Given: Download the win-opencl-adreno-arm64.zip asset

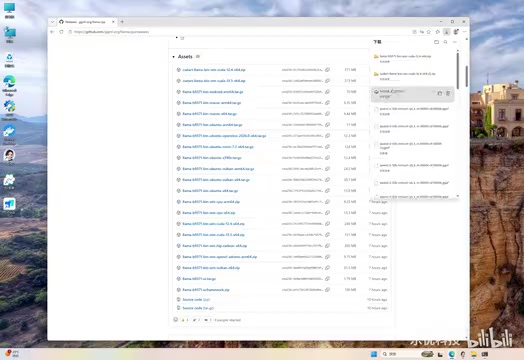Looking at the screenshot, I should (220, 257).
